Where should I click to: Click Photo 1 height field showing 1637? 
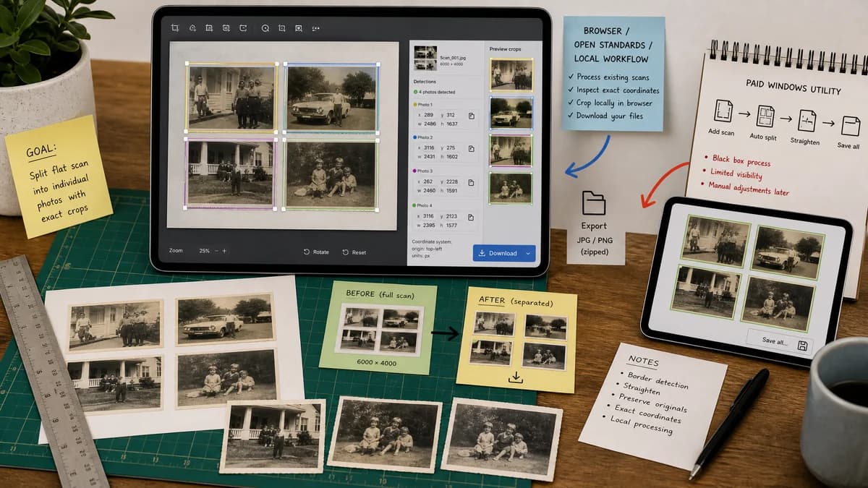point(450,124)
